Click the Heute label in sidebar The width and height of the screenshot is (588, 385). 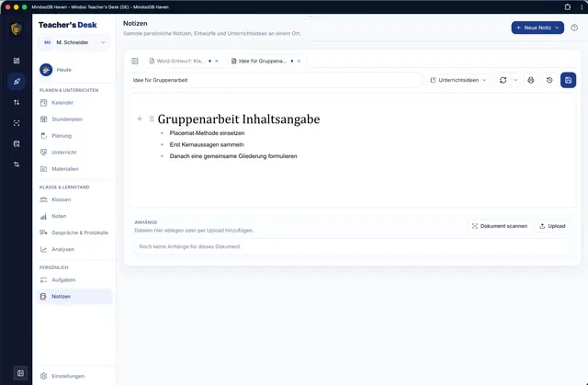[63, 70]
